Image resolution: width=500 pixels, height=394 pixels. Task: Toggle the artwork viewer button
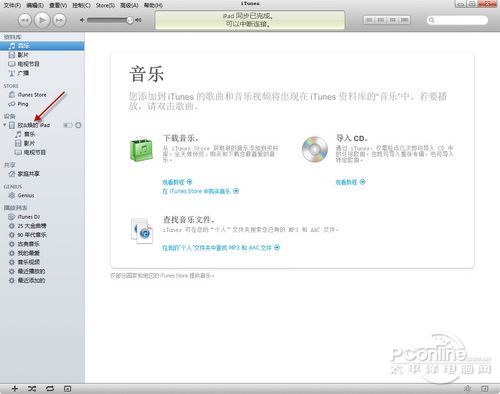68,389
